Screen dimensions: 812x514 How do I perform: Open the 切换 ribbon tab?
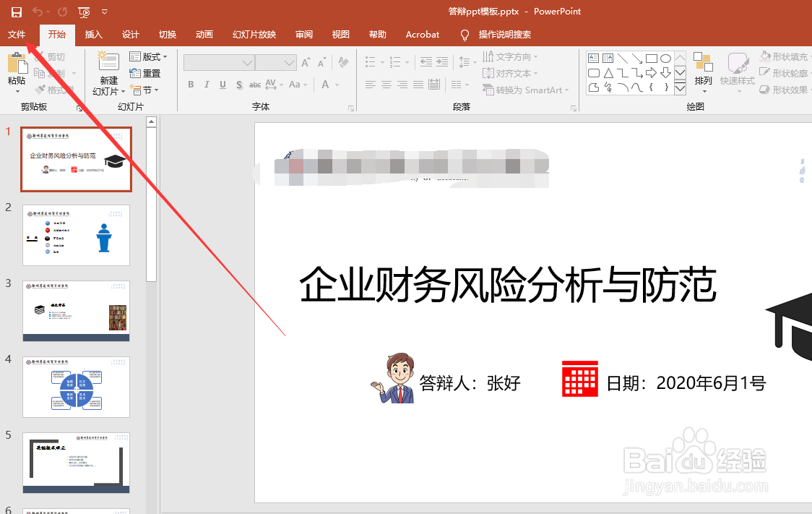tap(168, 35)
